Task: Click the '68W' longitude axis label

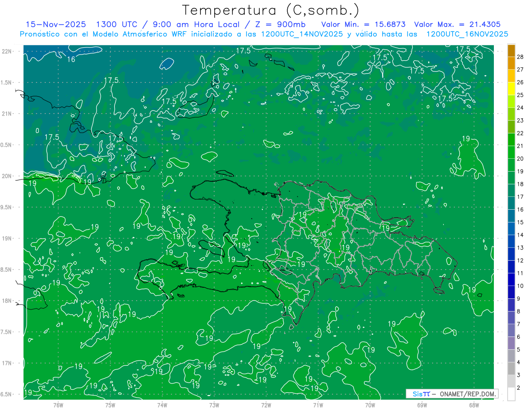Action: pyautogui.click(x=474, y=406)
